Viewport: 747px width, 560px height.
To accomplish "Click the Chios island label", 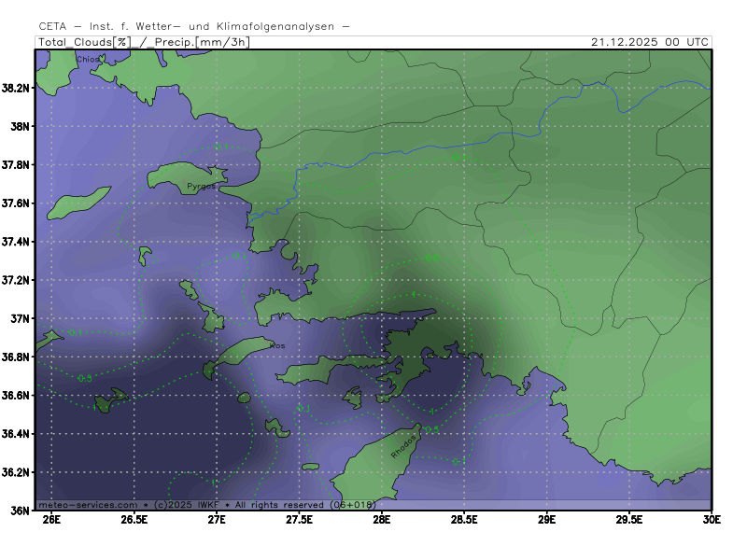I will pyautogui.click(x=87, y=59).
